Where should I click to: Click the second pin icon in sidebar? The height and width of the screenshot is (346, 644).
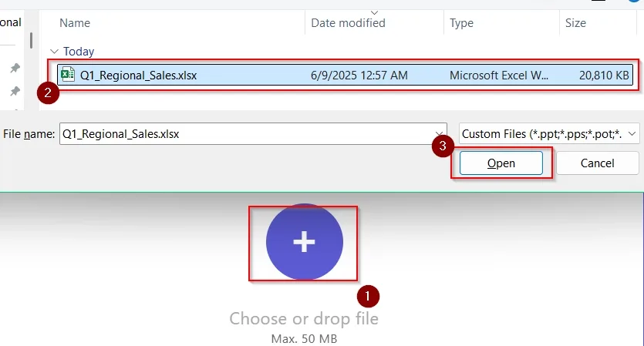[15, 91]
